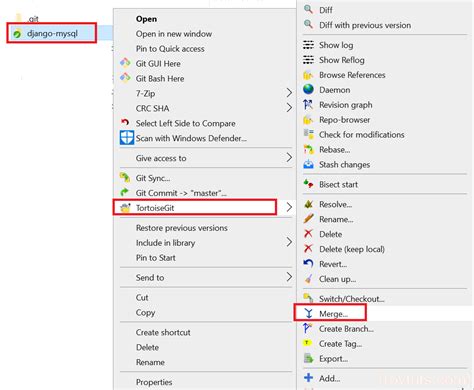Click the Revert arrow icon
474x390 pixels.
tap(308, 264)
